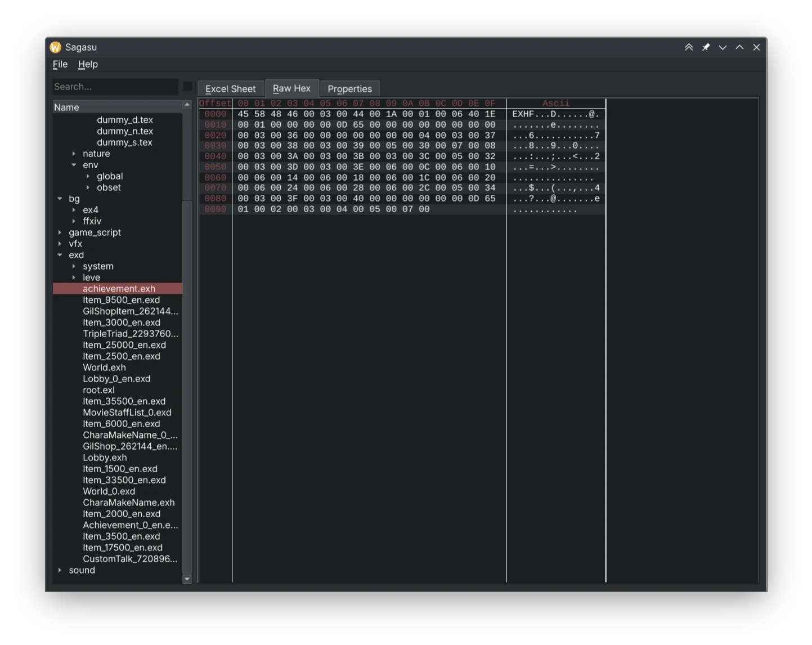Click the Offset column header
Screen dimensions: 812x645
tap(215, 104)
